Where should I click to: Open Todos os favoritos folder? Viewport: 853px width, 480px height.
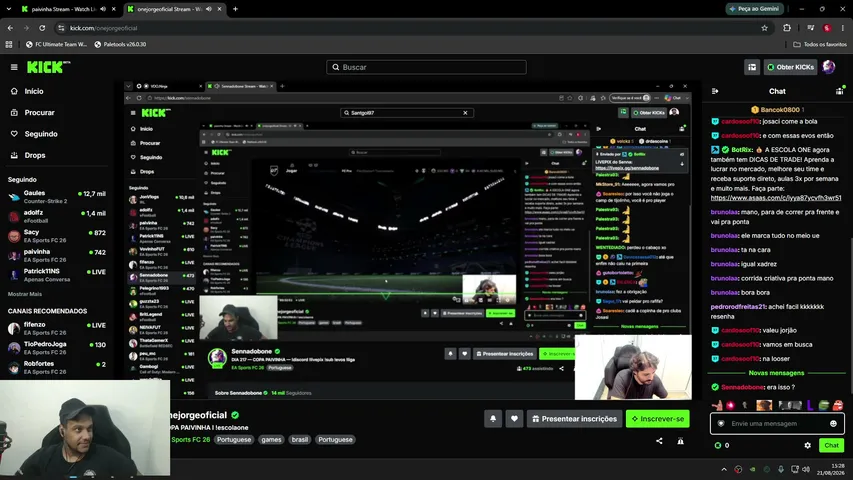click(820, 45)
